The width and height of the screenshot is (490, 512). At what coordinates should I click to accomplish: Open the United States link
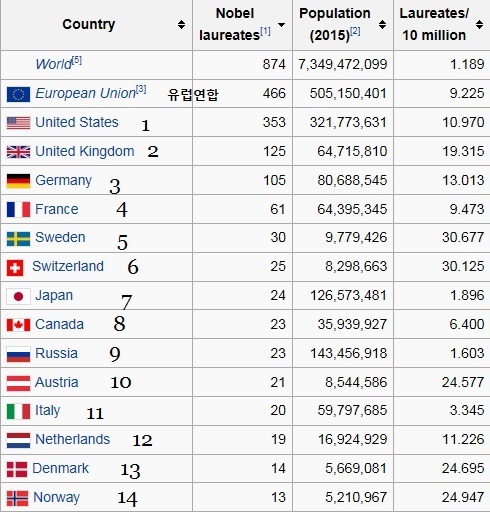click(x=77, y=122)
